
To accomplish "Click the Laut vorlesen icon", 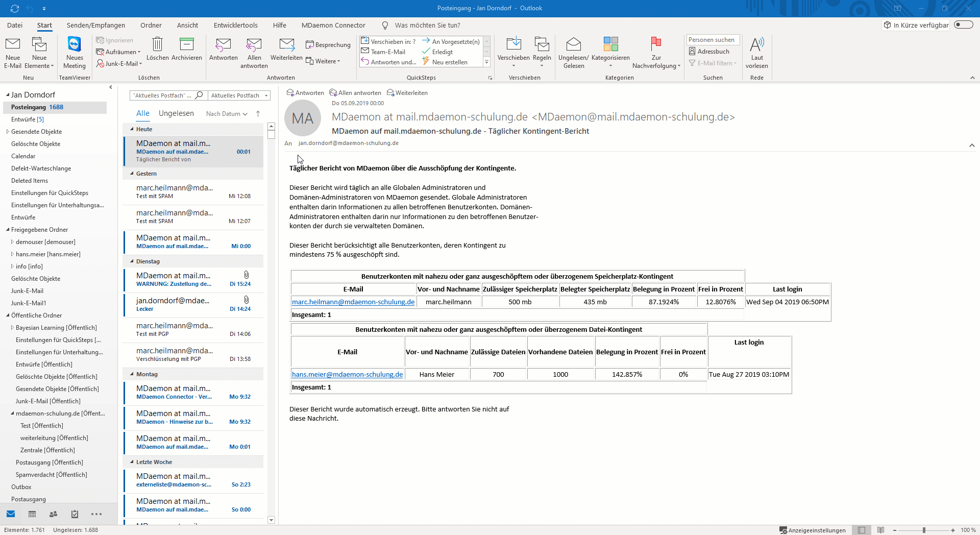I will coord(756,45).
